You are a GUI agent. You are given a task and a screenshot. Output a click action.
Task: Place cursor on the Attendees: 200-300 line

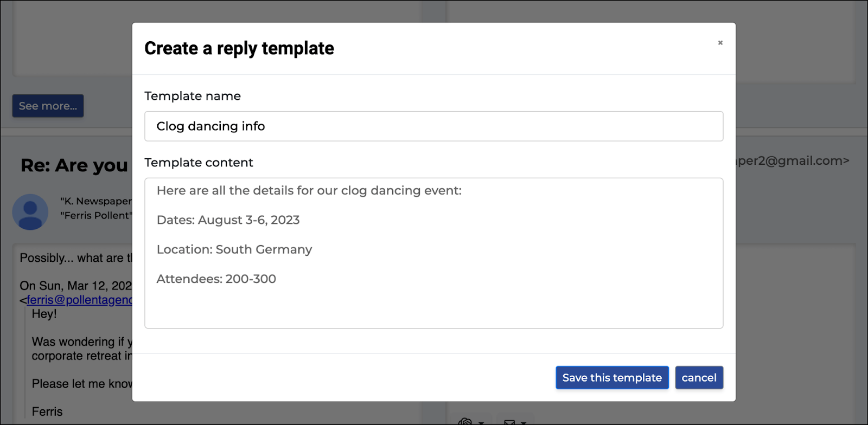click(x=216, y=279)
